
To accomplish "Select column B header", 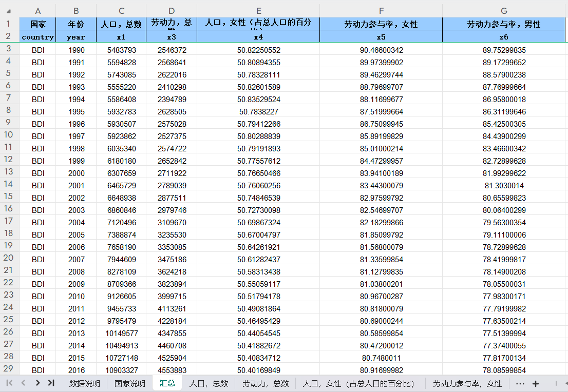I will point(76,11).
